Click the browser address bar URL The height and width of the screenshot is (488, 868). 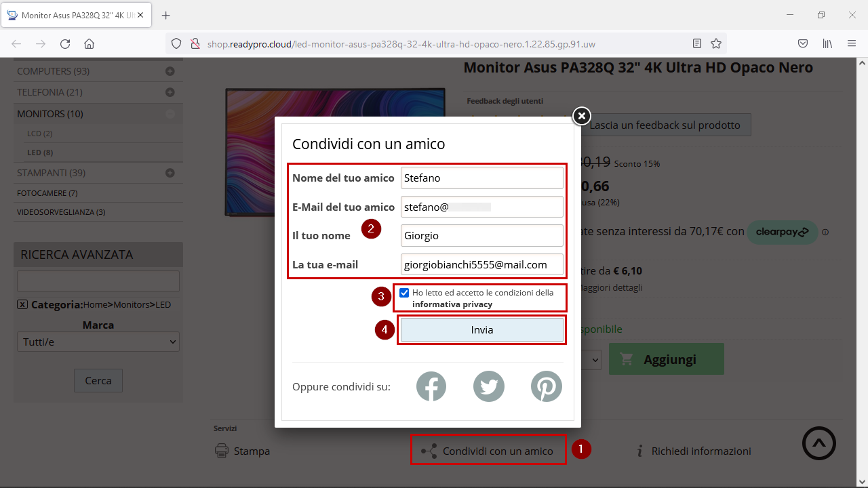click(x=401, y=44)
